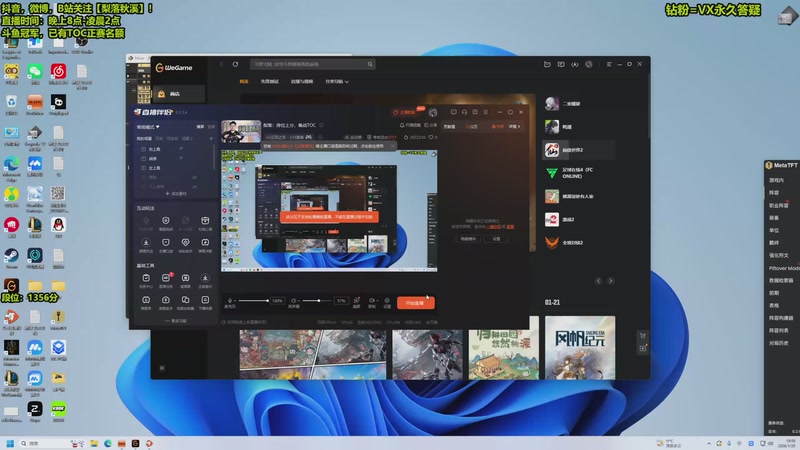Click the Windows Start button
This screenshot has width=800, height=450.
tap(10, 443)
